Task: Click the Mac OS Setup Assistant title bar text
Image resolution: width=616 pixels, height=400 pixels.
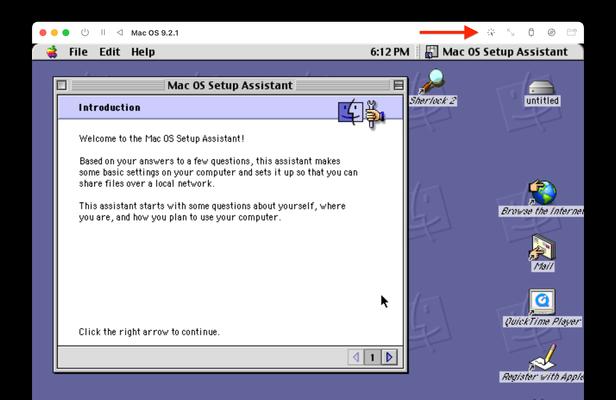Action: pyautogui.click(x=230, y=85)
